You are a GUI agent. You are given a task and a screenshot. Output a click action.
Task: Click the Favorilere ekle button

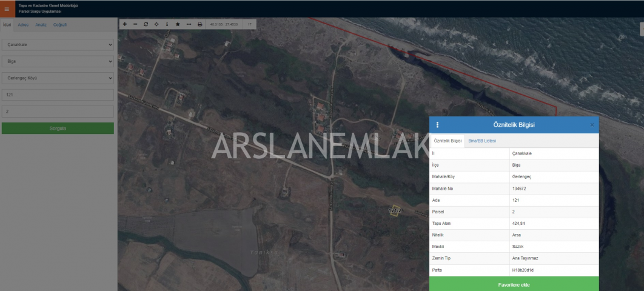(514, 284)
